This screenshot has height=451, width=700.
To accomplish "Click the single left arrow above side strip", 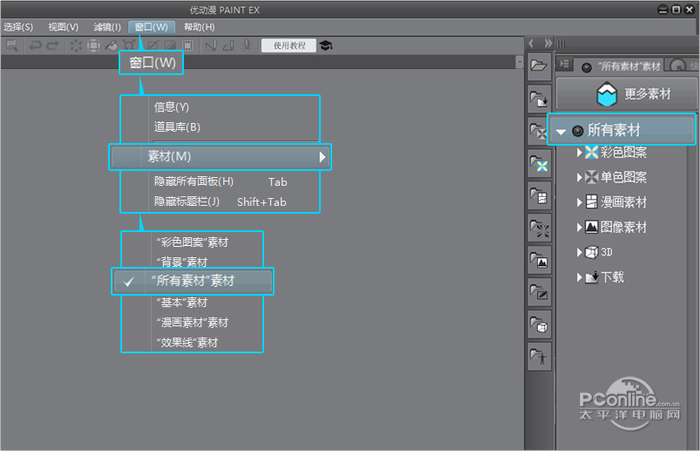I will 531,44.
